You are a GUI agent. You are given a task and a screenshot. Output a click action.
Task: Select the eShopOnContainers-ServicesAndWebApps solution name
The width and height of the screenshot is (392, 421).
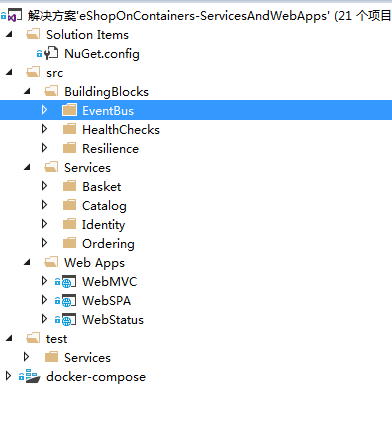pos(203,16)
